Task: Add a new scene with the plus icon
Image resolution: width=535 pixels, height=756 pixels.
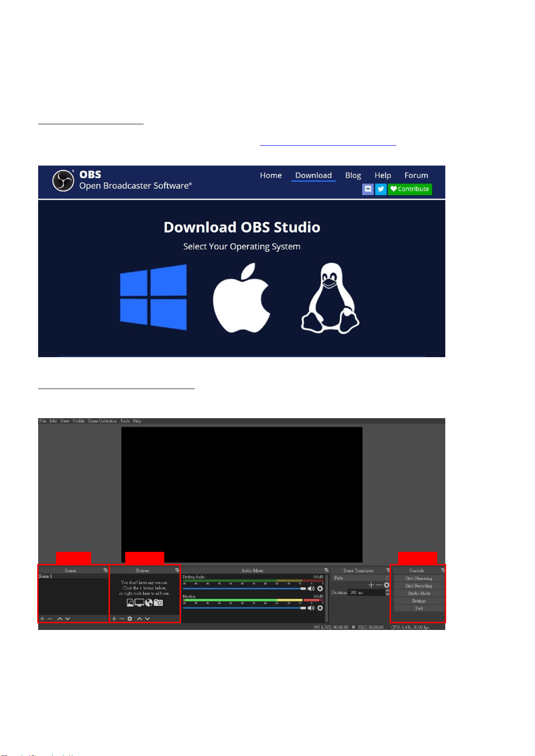Action: tap(42, 619)
